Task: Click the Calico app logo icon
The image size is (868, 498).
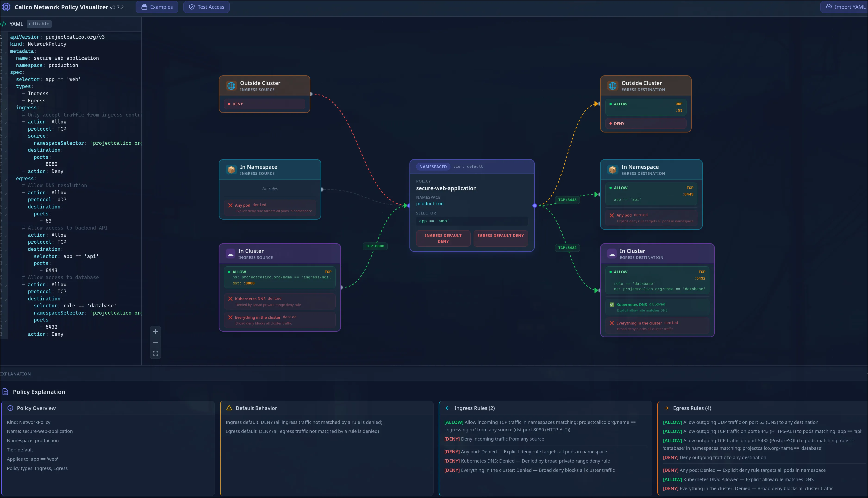Action: pyautogui.click(x=6, y=7)
